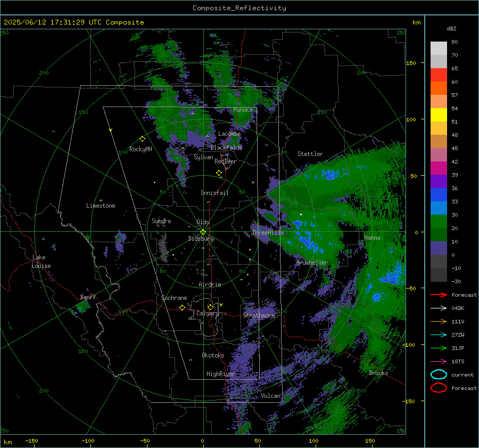Click the red forecast ellipse icon
479x448 pixels.
click(439, 388)
